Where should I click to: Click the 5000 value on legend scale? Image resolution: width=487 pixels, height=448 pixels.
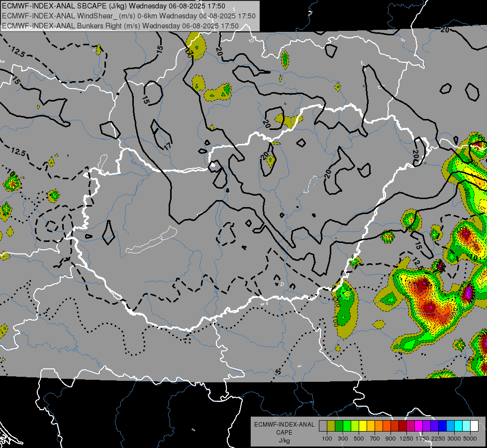coord(470,439)
